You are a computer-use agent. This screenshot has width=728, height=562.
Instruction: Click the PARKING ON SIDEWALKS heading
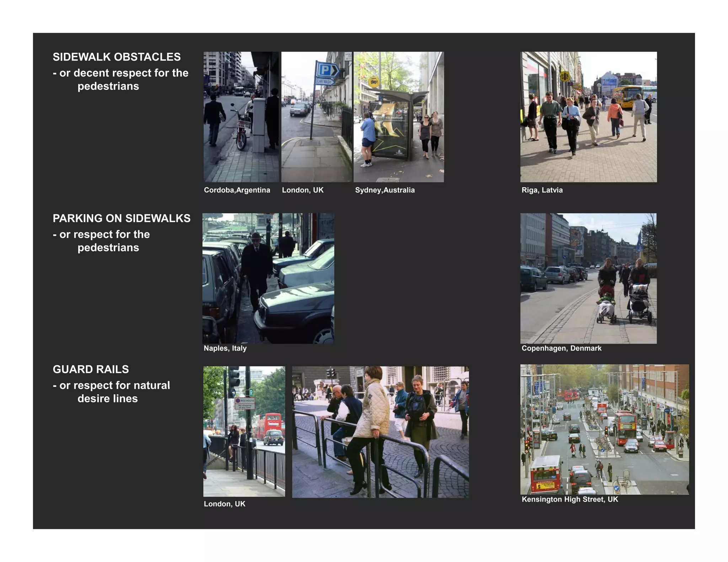point(122,218)
